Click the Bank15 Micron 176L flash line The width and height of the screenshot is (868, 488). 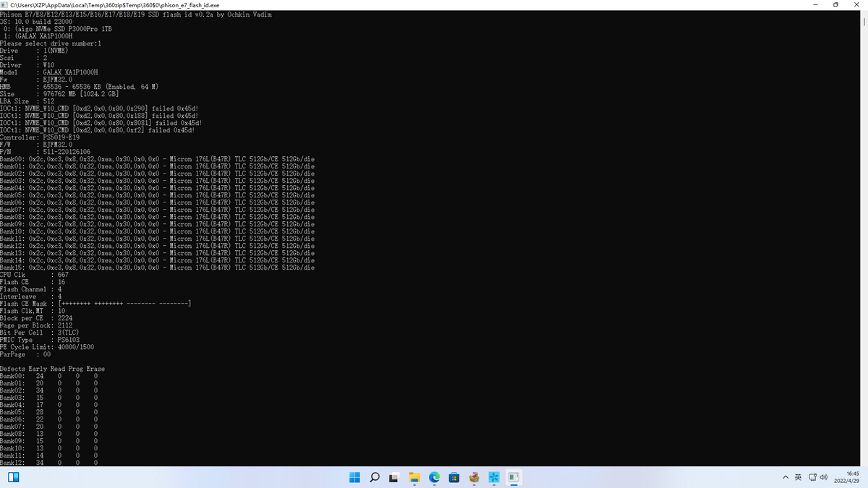tap(158, 267)
